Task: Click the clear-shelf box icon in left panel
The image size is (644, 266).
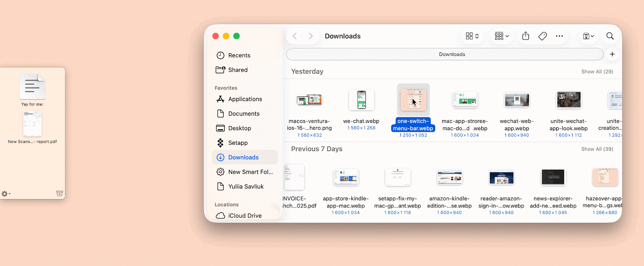Action: [60, 193]
